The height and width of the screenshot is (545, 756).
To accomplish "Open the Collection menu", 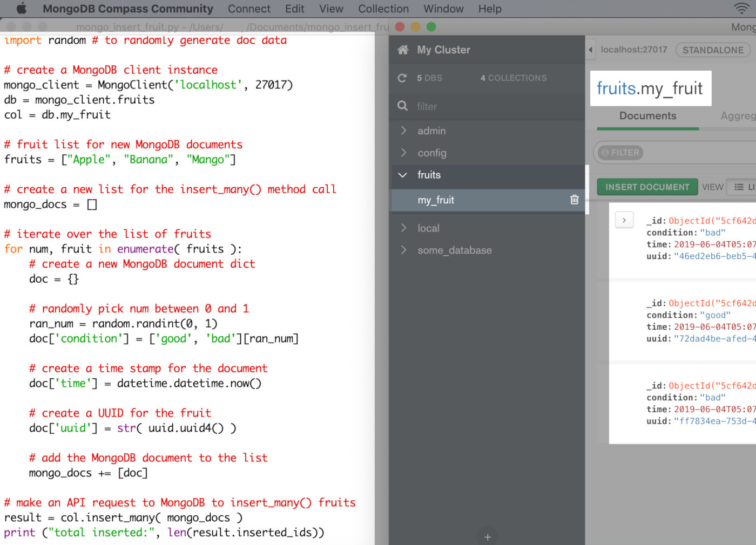I will (x=383, y=9).
